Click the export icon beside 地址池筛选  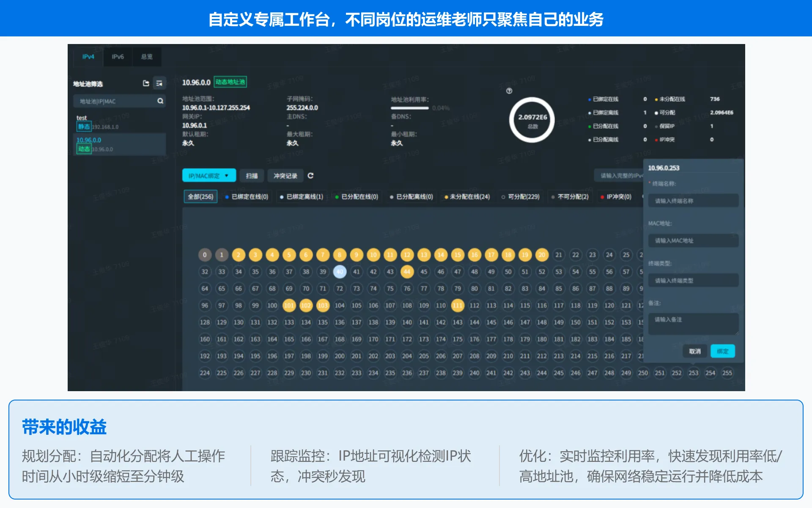click(x=146, y=83)
